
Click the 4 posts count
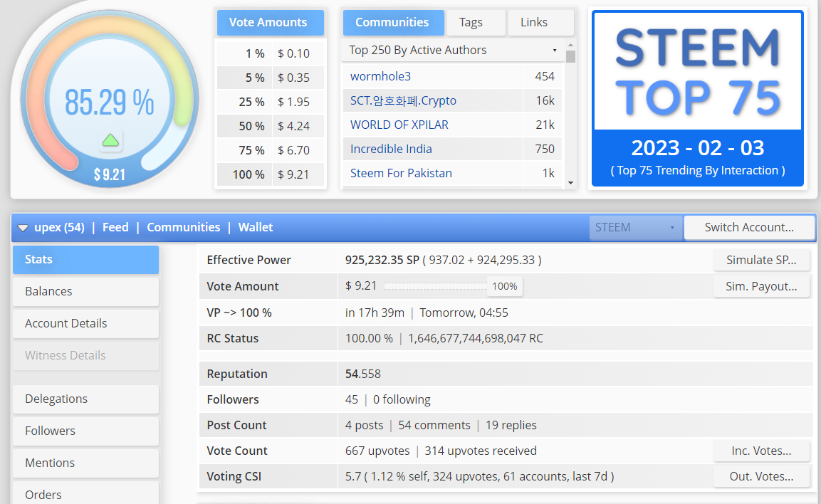(364, 426)
